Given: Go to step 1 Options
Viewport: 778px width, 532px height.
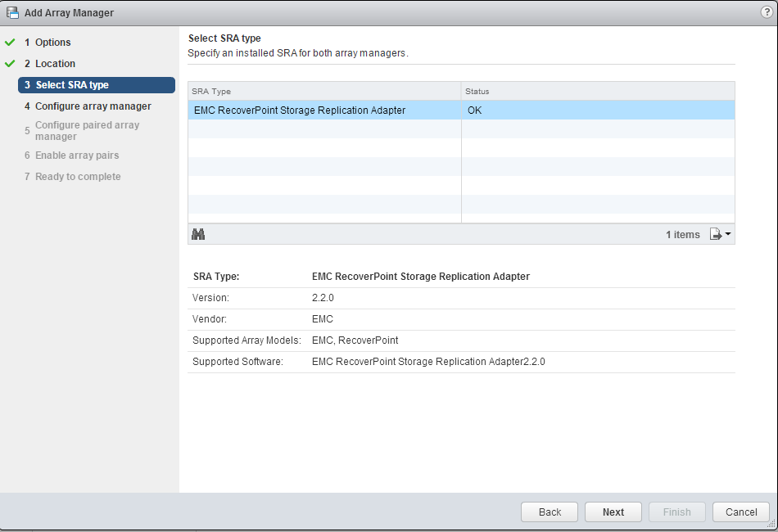Looking at the screenshot, I should [52, 43].
